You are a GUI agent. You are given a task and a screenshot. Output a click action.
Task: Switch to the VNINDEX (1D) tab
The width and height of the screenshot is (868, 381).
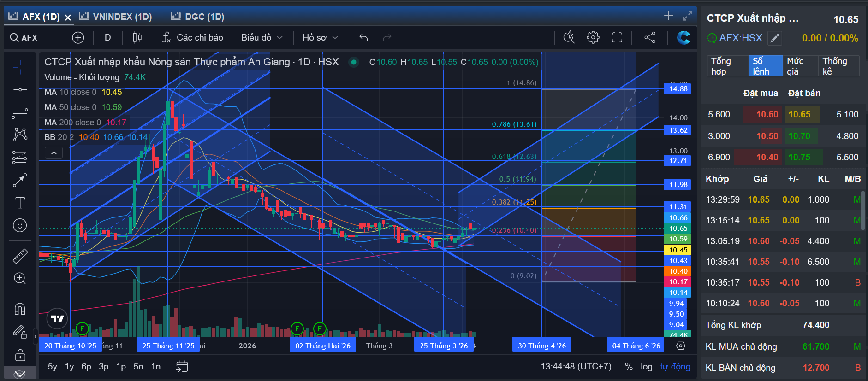115,17
